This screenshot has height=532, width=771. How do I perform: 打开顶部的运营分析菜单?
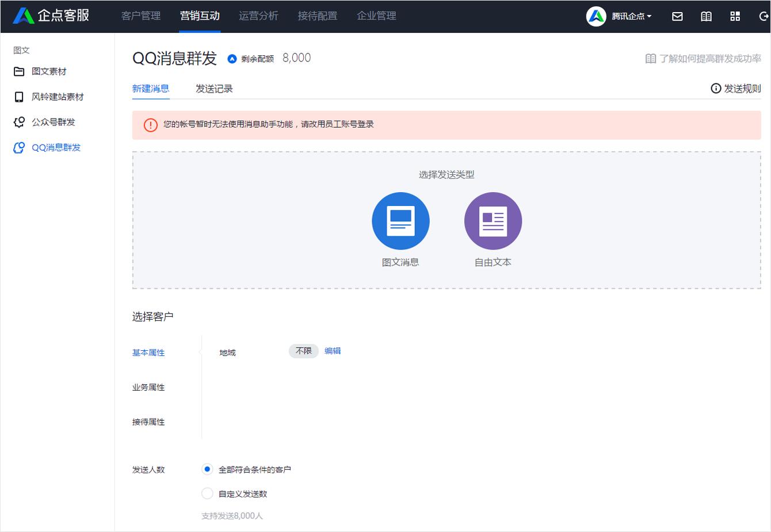click(x=258, y=16)
